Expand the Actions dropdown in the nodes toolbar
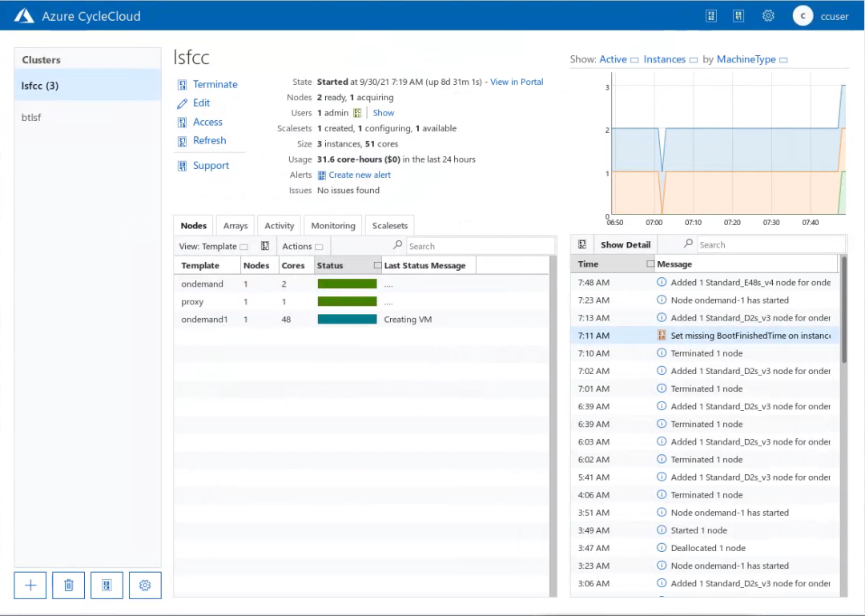Screen dimensions: 865x616 tap(302, 246)
